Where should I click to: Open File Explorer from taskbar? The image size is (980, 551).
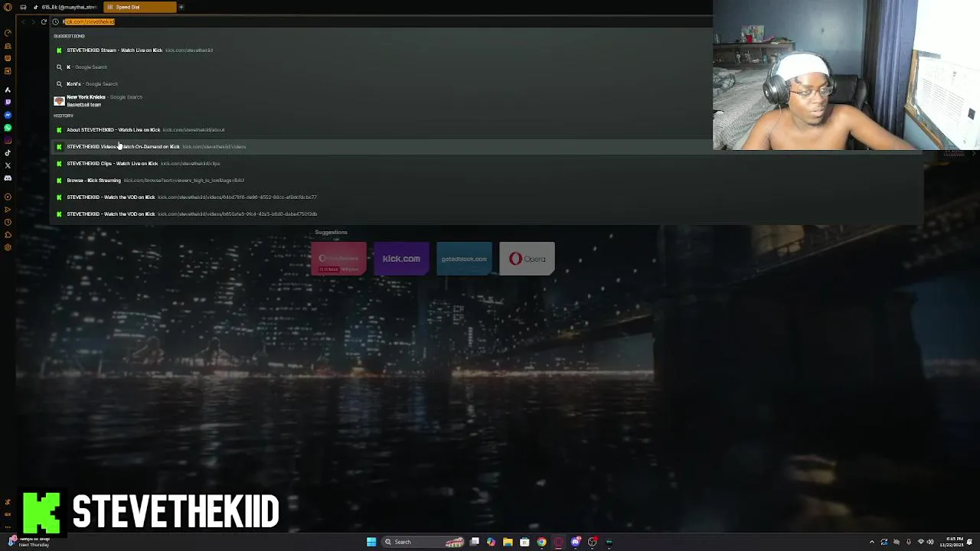(508, 542)
